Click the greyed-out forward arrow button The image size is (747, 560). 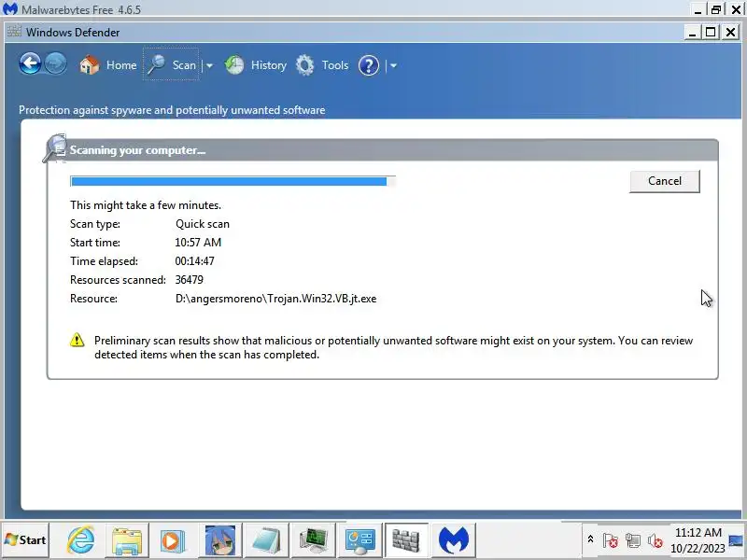coord(56,63)
